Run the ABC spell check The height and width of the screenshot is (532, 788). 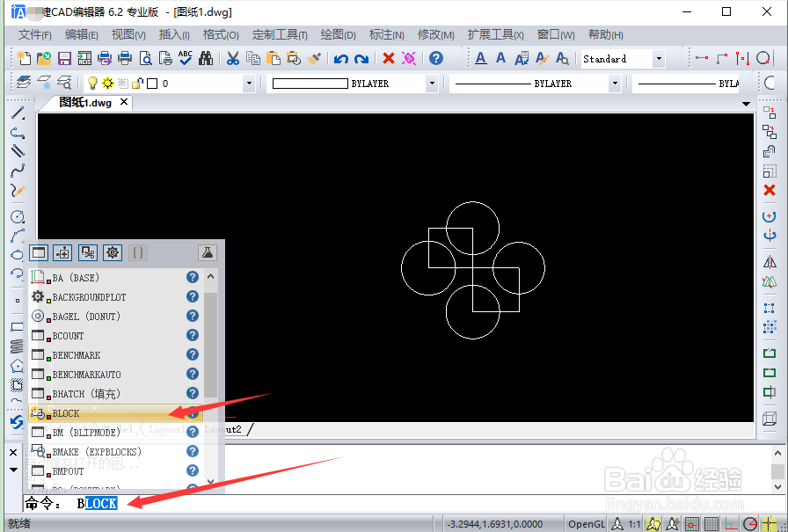click(x=185, y=58)
